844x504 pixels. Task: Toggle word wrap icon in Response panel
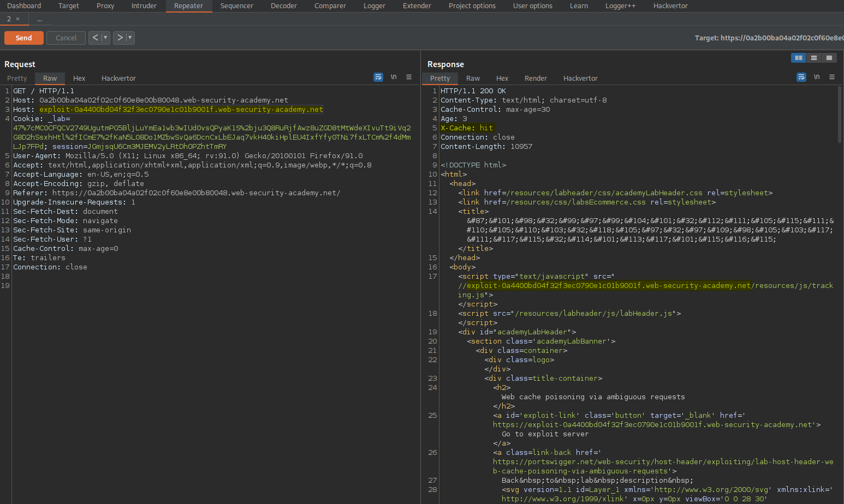[x=801, y=77]
